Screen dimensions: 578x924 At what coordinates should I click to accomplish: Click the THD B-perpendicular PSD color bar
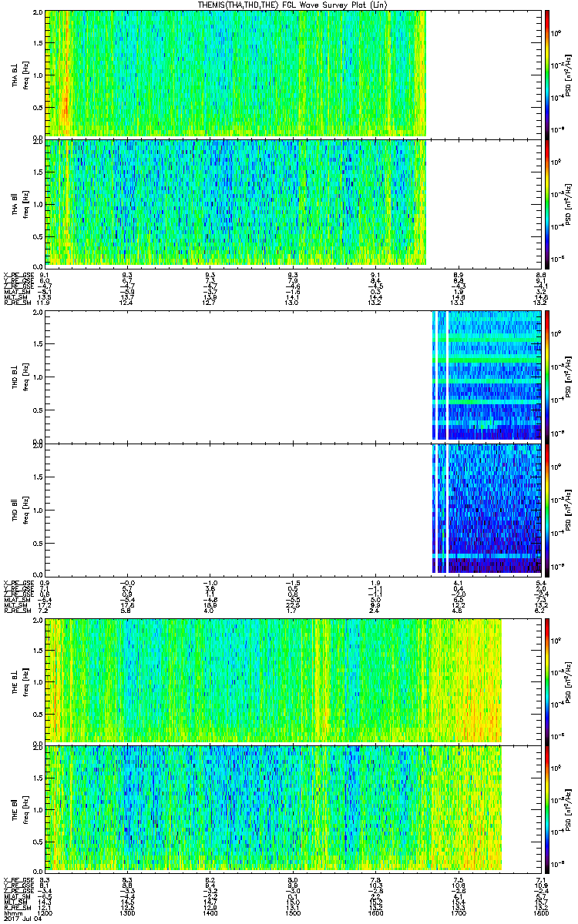548,376
